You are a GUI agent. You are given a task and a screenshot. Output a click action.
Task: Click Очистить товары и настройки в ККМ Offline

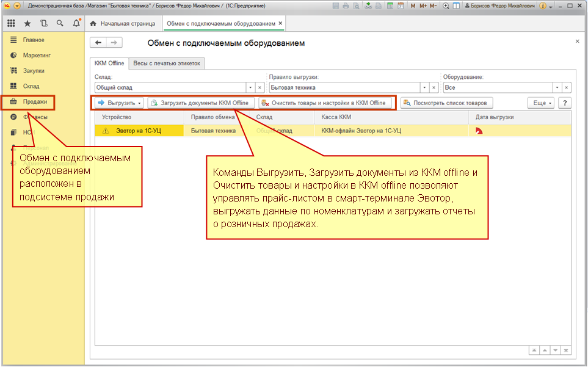325,103
